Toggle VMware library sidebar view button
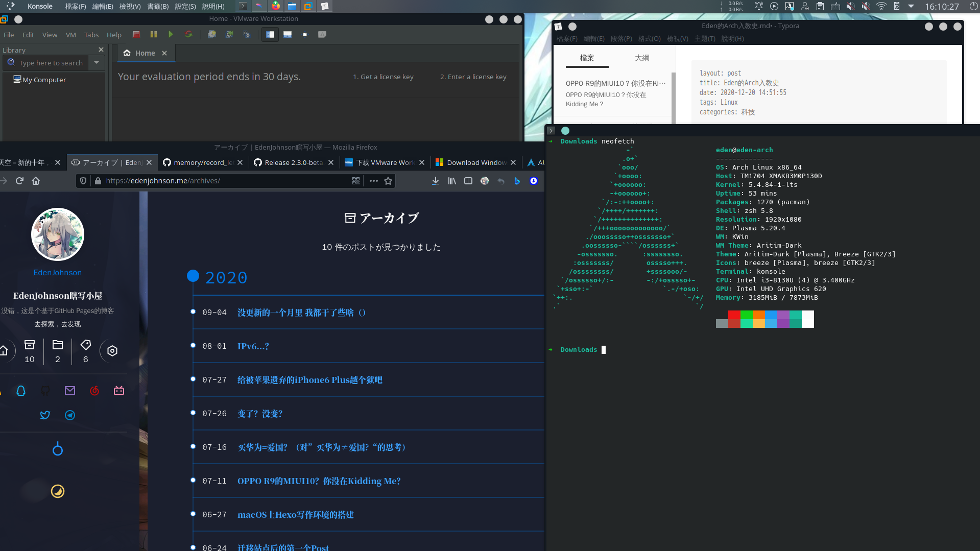Viewport: 980px width, 551px height. 270,34
